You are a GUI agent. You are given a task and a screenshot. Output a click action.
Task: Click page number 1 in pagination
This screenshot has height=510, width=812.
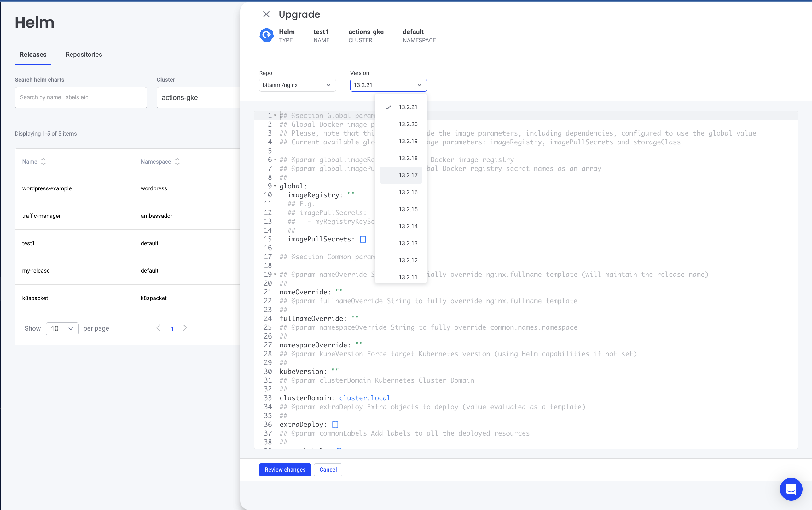pos(172,328)
